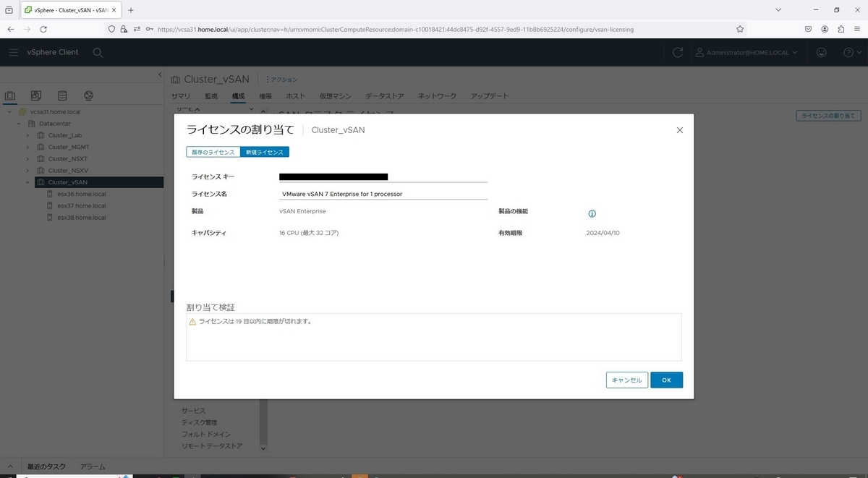Open the データストア tab
Viewport: 868px width, 478px height.
click(x=385, y=96)
